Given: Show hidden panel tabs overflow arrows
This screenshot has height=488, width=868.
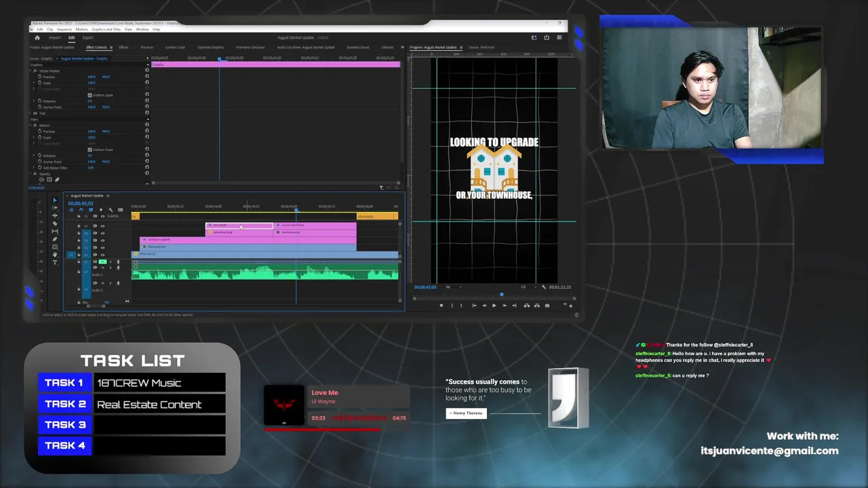Looking at the screenshot, I should [x=402, y=47].
